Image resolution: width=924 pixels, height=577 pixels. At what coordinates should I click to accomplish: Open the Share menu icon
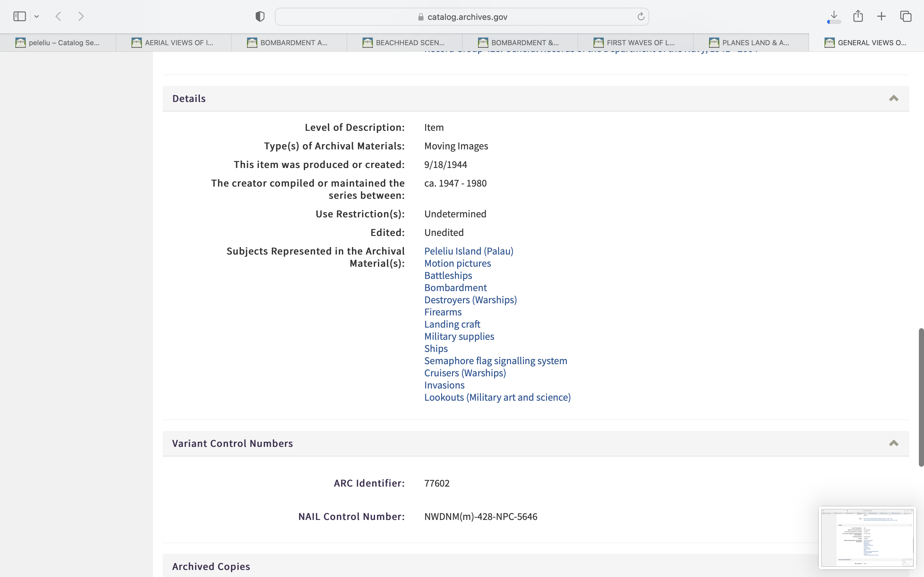coord(858,16)
